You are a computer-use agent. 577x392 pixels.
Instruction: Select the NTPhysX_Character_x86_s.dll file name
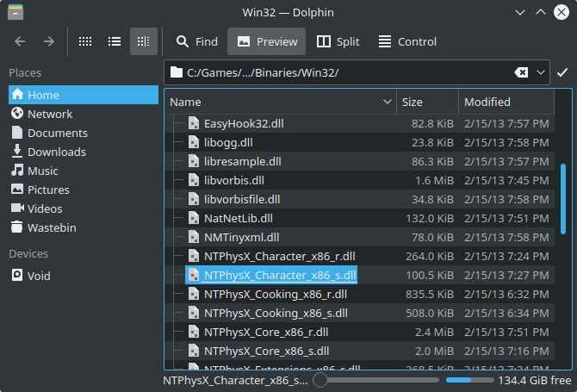280,276
